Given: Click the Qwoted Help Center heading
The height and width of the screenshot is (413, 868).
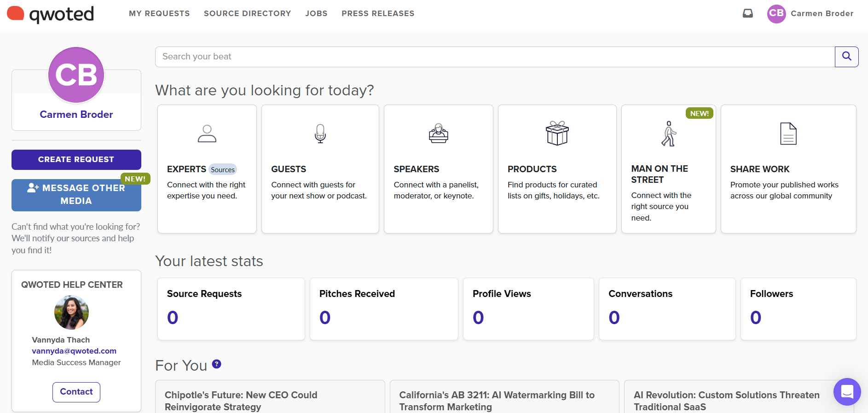Looking at the screenshot, I should click(72, 285).
